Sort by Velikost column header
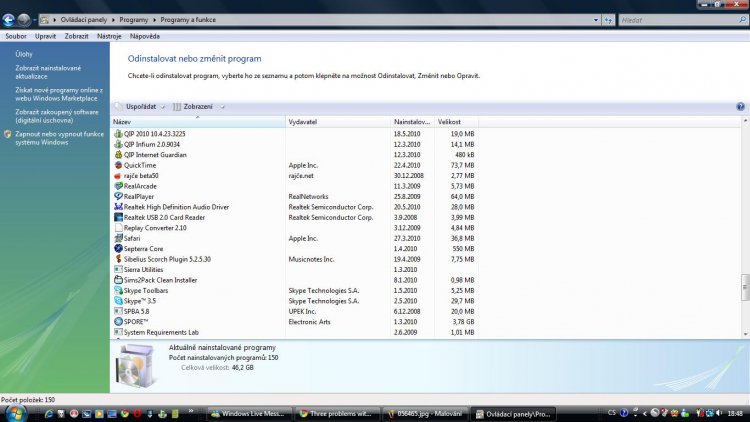The width and height of the screenshot is (750, 422). (x=456, y=122)
